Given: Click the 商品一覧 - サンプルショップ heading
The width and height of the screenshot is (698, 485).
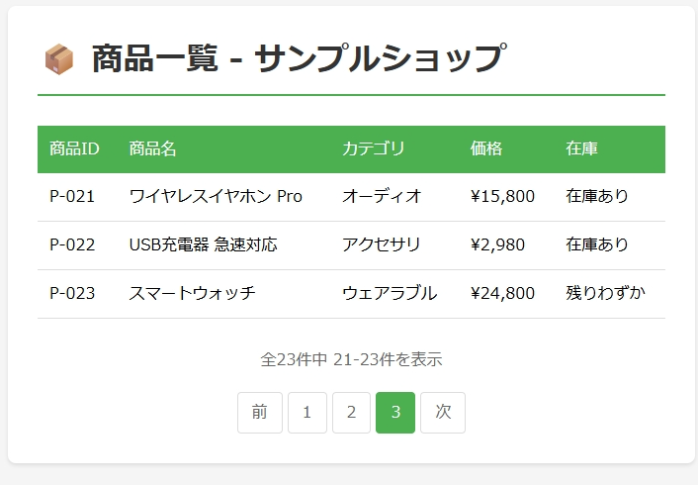Looking at the screenshot, I should point(297,60).
